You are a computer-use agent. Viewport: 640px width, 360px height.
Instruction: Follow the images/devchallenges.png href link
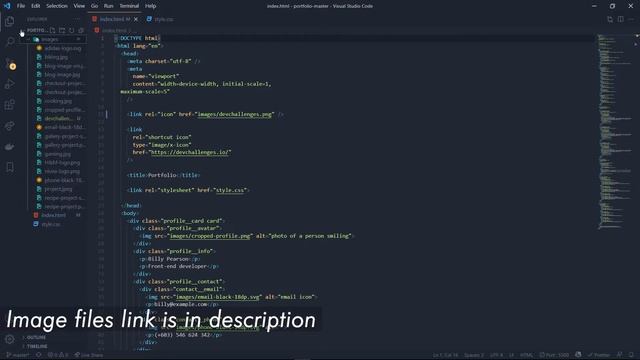(x=235, y=114)
